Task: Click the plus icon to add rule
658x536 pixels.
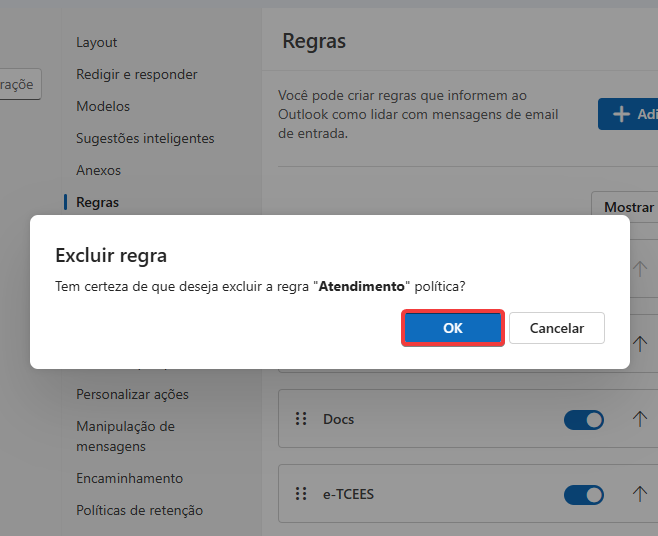Action: tap(621, 114)
